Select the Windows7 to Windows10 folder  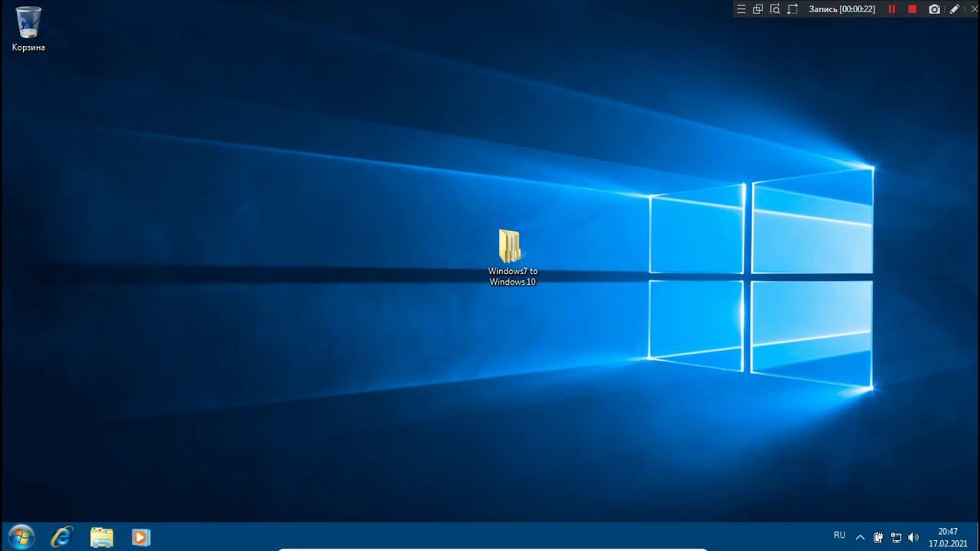pos(512,258)
